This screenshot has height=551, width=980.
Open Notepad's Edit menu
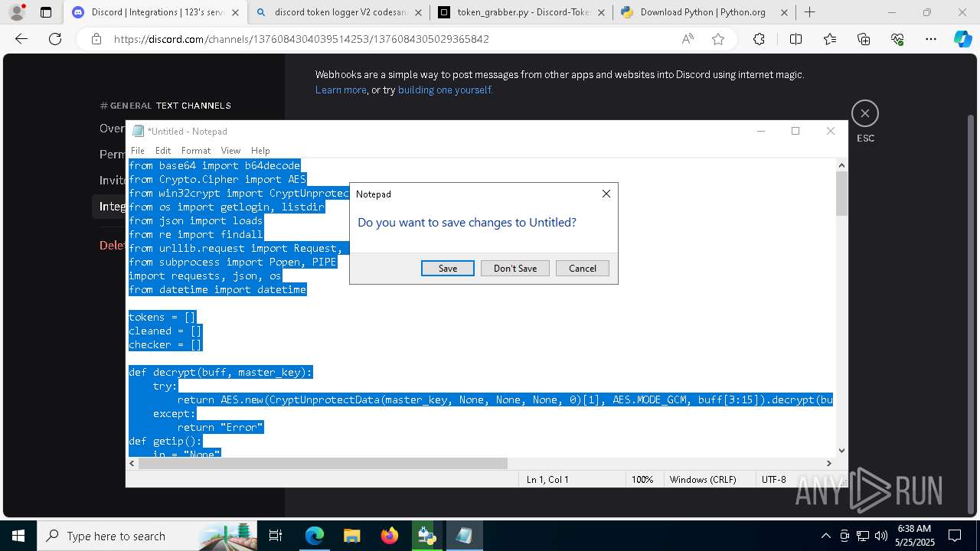[163, 151]
